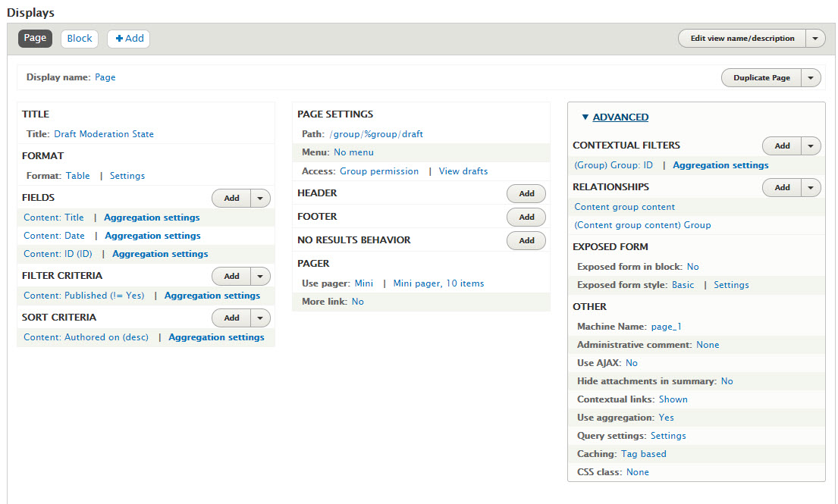Click the Draft Moderation State title link
The image size is (838, 504).
(104, 134)
